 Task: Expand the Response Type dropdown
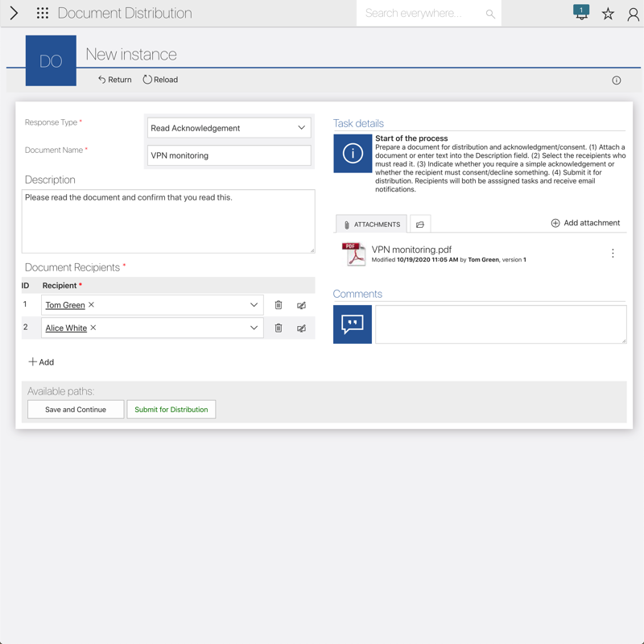point(301,128)
